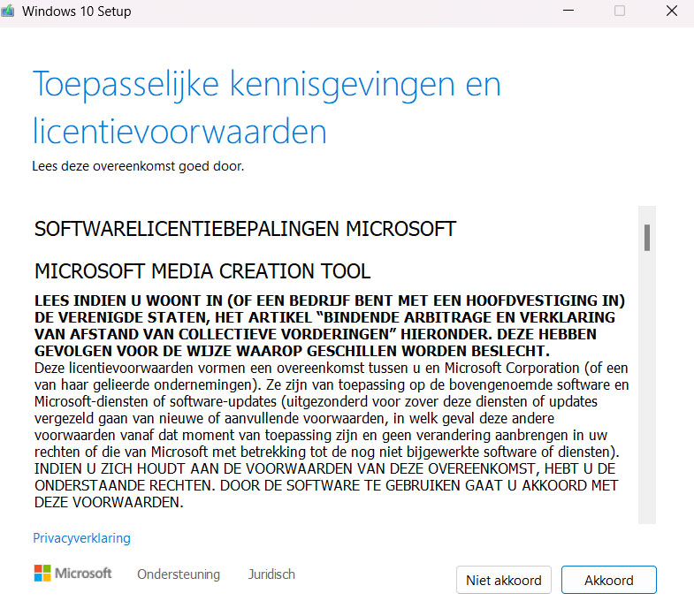Decline with the Niet akkoord button

pos(504,580)
